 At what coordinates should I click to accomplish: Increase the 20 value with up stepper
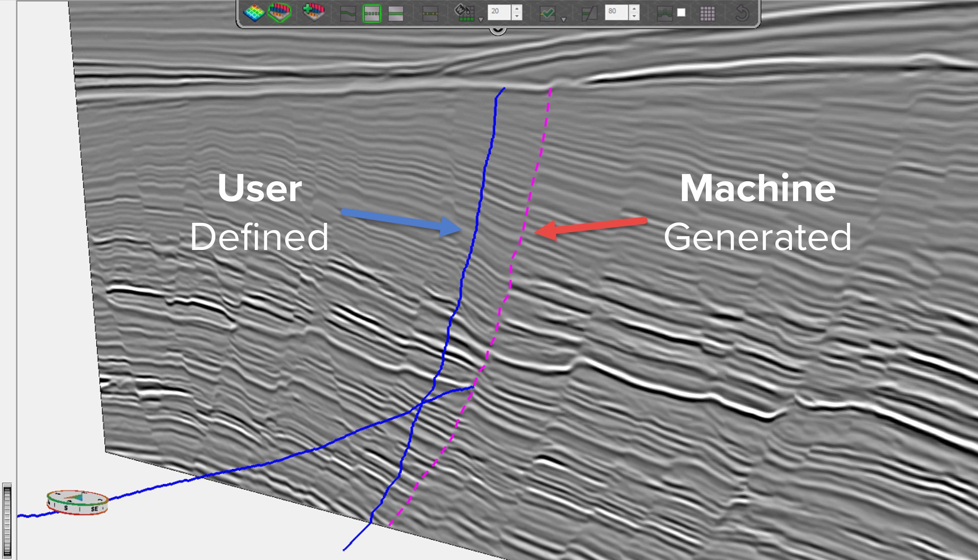pos(517,8)
